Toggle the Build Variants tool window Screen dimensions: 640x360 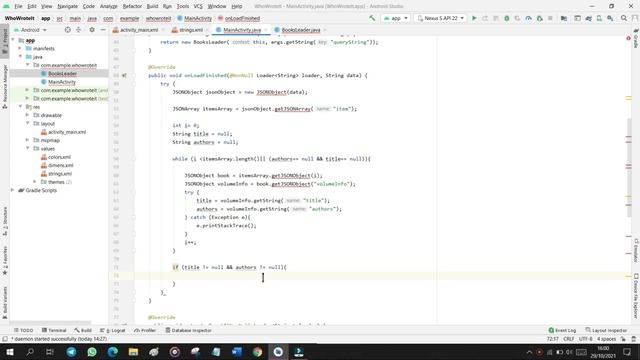coord(5,302)
